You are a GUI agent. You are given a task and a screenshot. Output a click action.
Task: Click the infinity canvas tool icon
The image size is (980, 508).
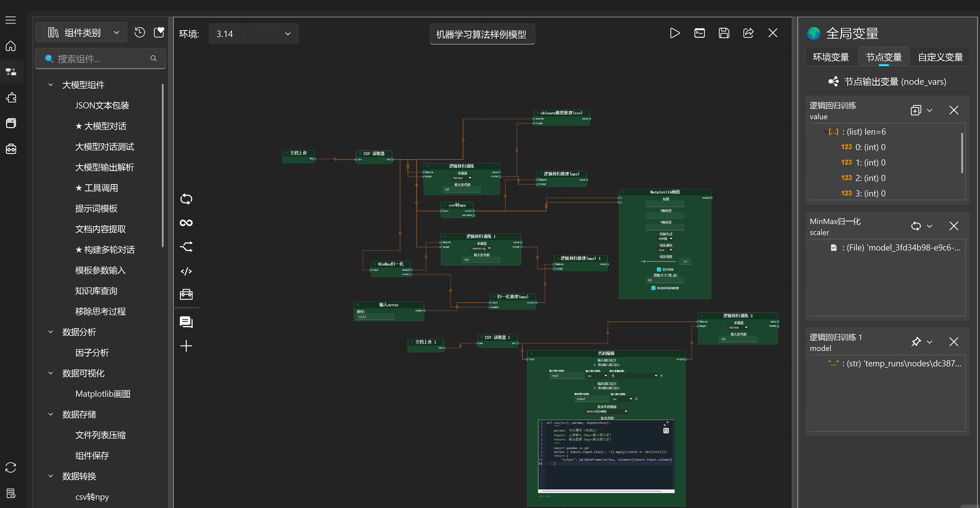186,223
